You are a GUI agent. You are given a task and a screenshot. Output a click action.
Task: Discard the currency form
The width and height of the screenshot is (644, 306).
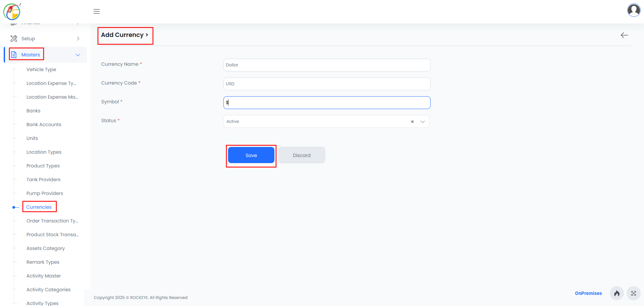302,155
